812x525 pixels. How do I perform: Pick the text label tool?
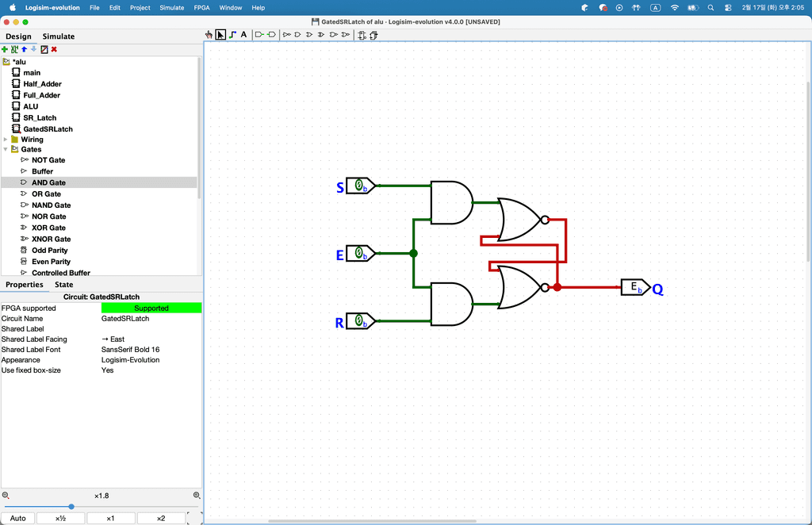point(243,35)
